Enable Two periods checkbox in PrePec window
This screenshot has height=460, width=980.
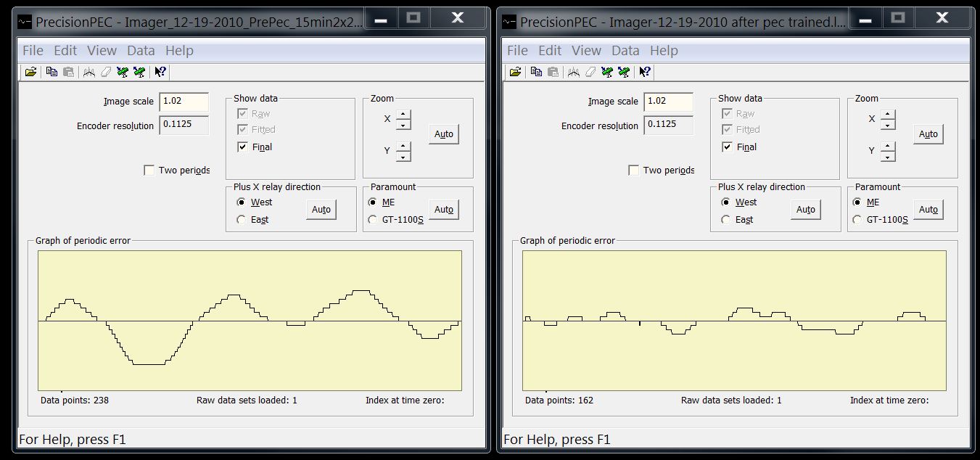click(149, 171)
